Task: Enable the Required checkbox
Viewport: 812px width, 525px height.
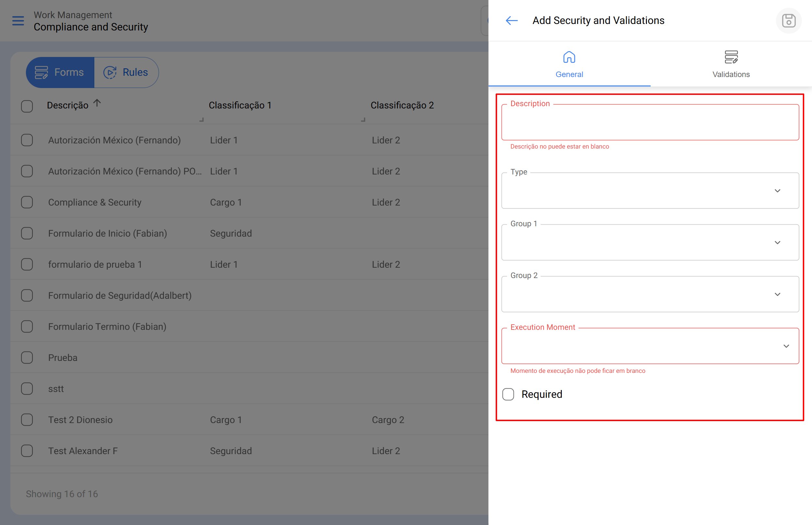Action: [x=508, y=394]
